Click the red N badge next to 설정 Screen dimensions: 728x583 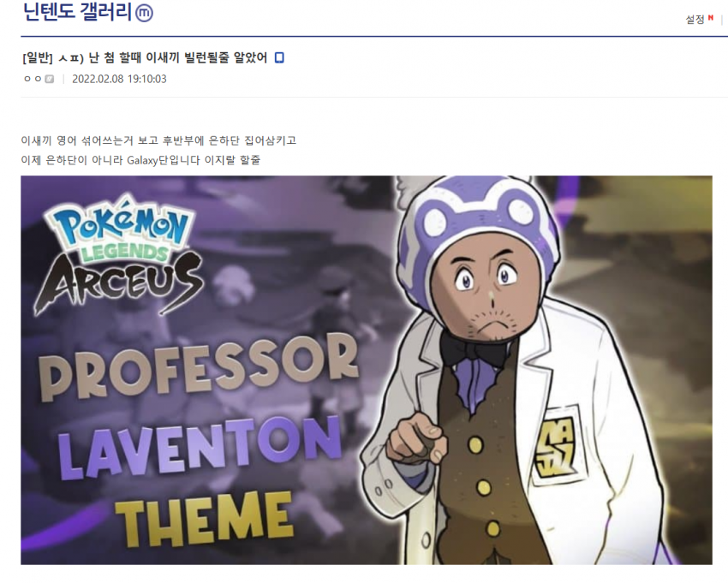coord(710,18)
